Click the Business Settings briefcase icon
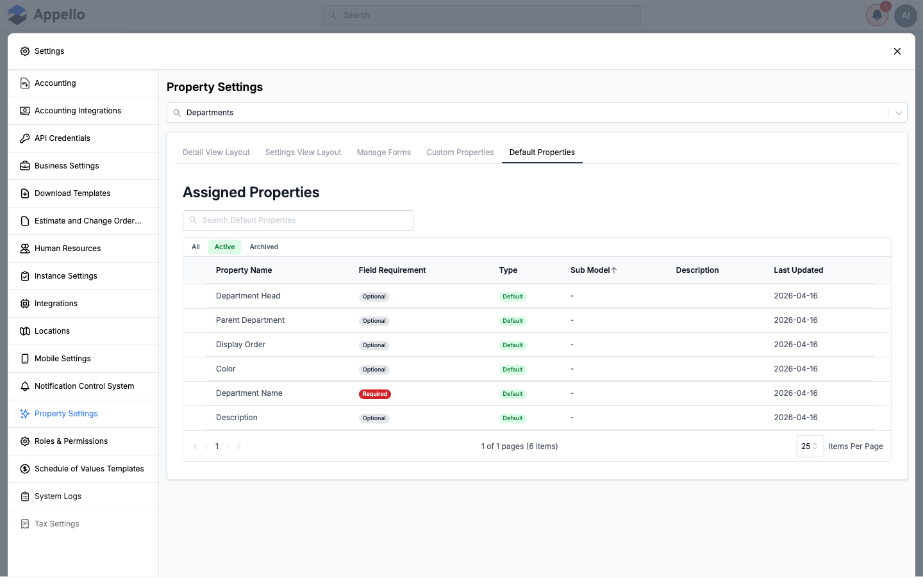923x588 pixels. click(x=25, y=166)
